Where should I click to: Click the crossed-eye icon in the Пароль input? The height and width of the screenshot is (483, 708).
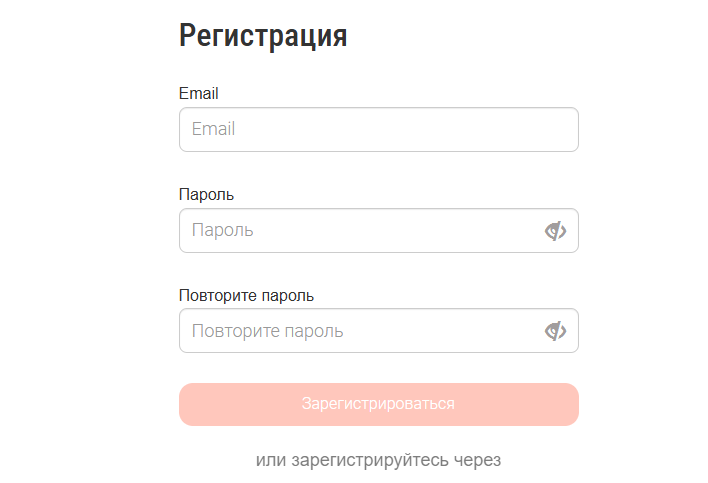pos(555,231)
